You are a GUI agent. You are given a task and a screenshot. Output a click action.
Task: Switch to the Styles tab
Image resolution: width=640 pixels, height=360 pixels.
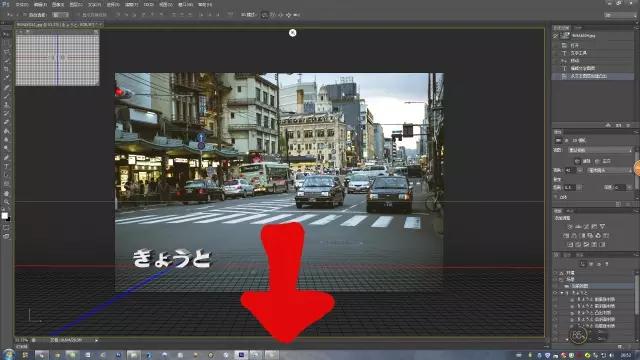(570, 211)
